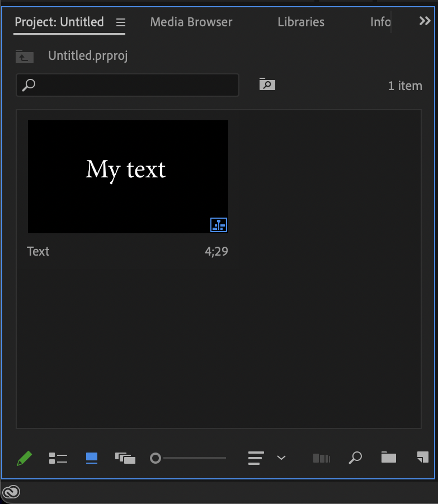The height and width of the screenshot is (504, 438).
Task: Open the Sort Icons dropdown chevron
Action: [x=281, y=458]
